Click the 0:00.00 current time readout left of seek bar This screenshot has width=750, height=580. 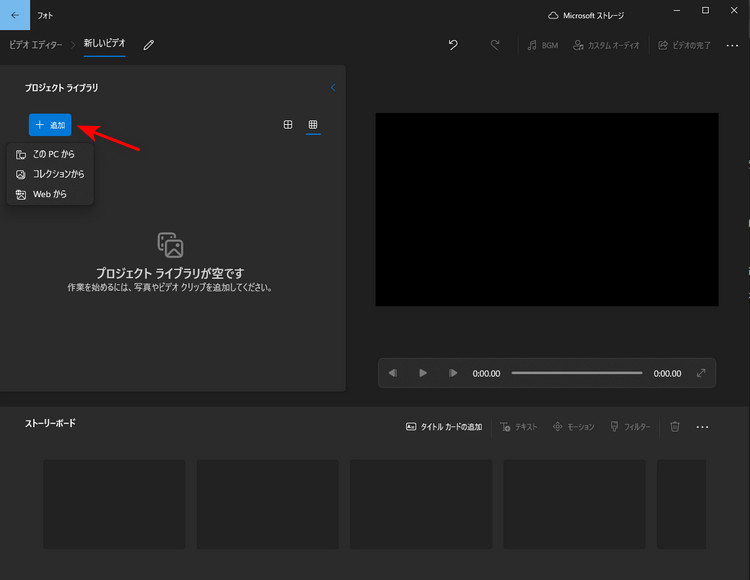tap(486, 373)
